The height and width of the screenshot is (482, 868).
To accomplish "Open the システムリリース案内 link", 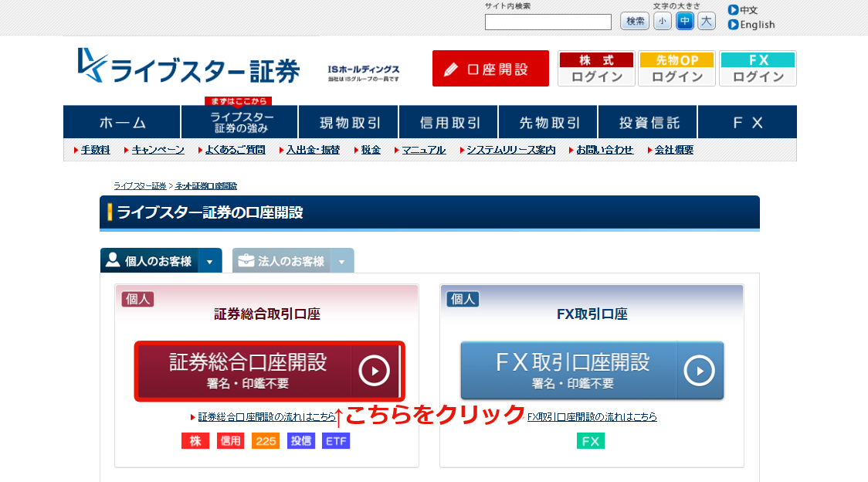I will pos(511,150).
